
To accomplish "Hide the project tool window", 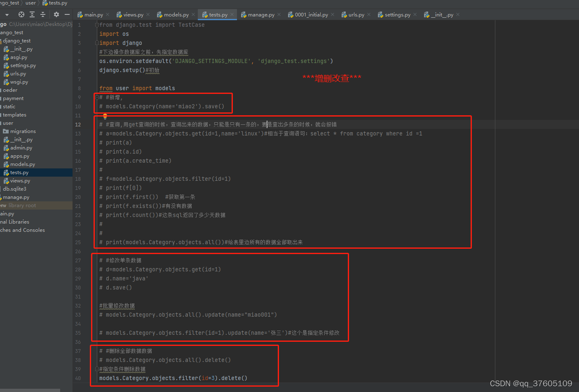I will coord(67,14).
